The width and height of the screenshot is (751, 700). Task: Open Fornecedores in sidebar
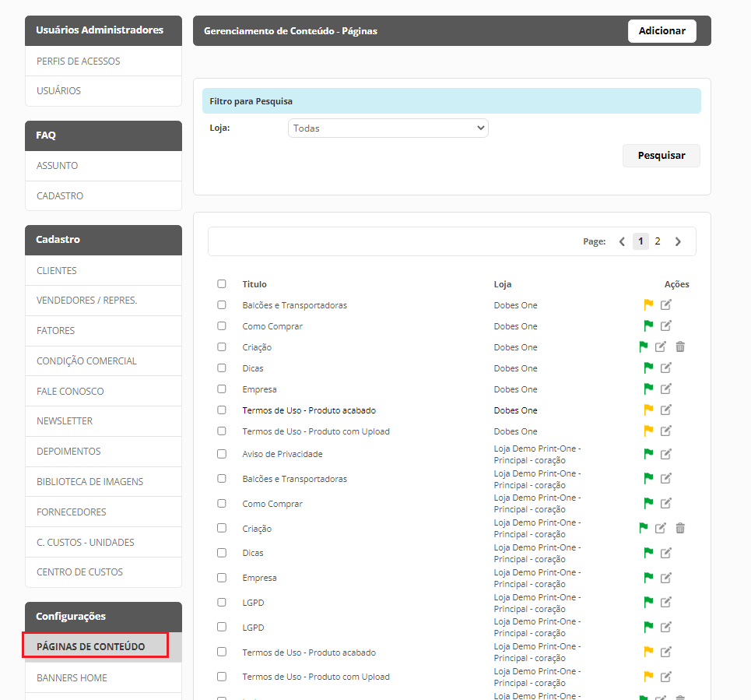(x=104, y=512)
